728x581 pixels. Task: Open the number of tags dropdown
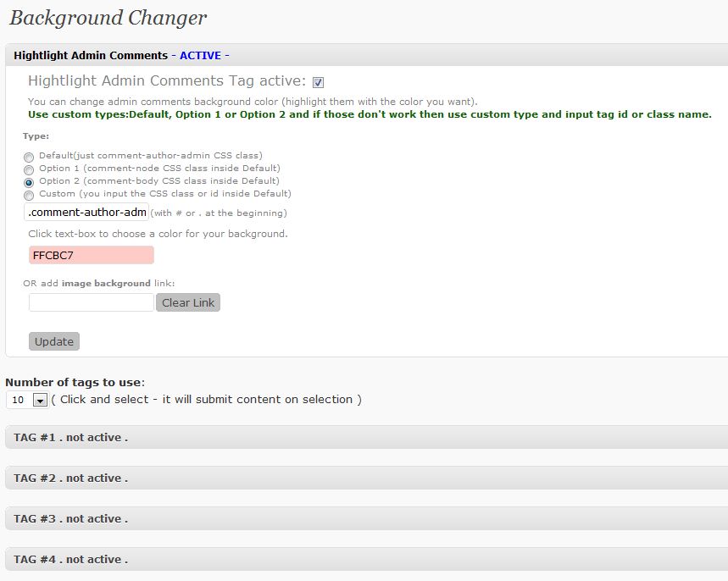pos(39,400)
